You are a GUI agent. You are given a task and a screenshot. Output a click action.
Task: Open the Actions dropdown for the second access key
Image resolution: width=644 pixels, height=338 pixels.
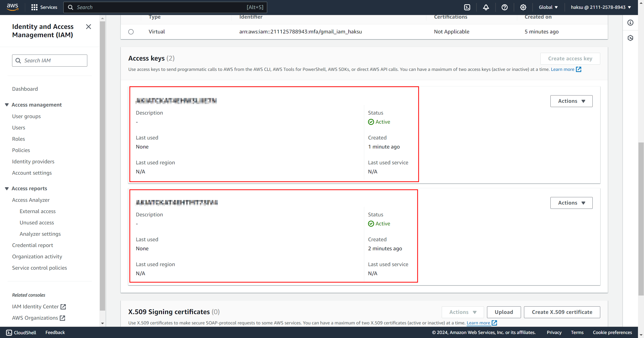pos(571,203)
